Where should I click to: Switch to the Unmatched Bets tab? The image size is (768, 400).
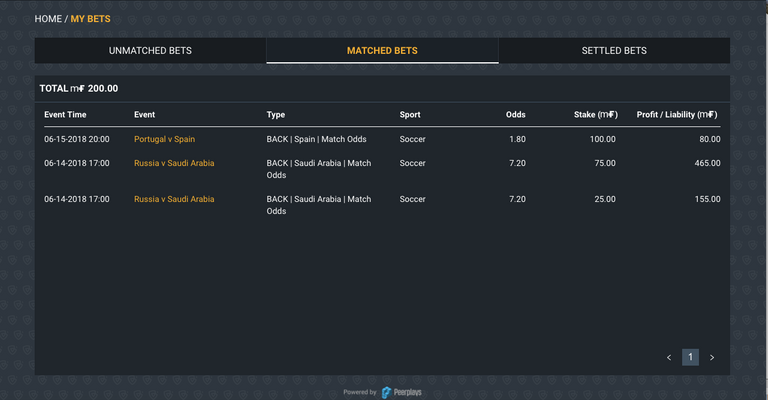tap(150, 51)
